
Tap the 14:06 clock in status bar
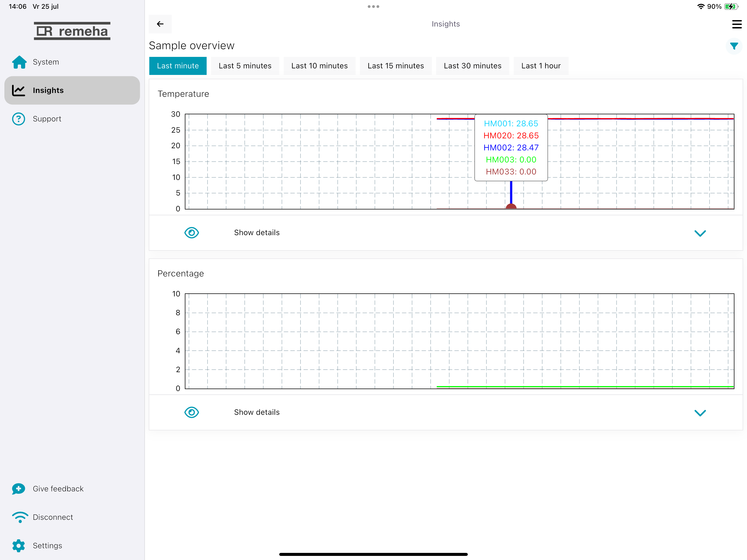(17, 6)
